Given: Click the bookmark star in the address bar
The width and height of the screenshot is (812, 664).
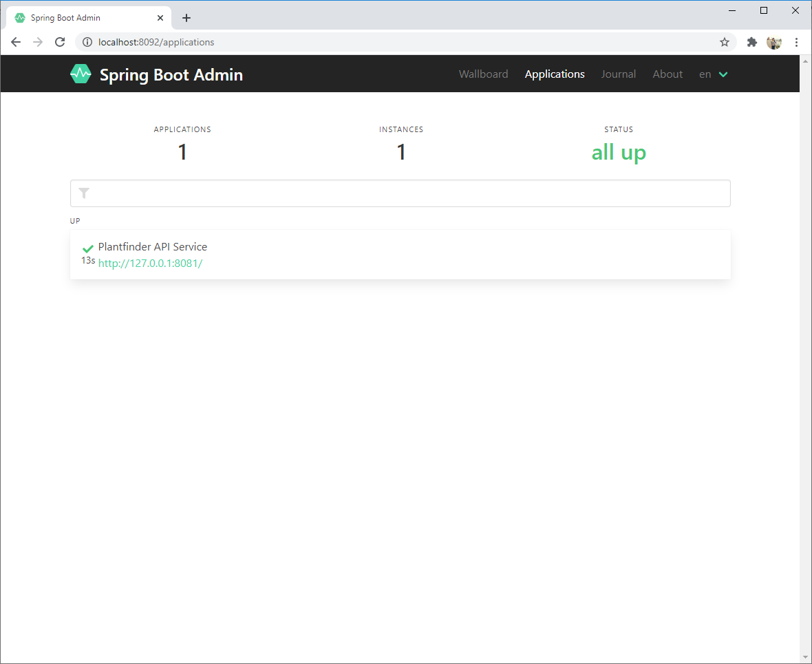Looking at the screenshot, I should click(724, 42).
